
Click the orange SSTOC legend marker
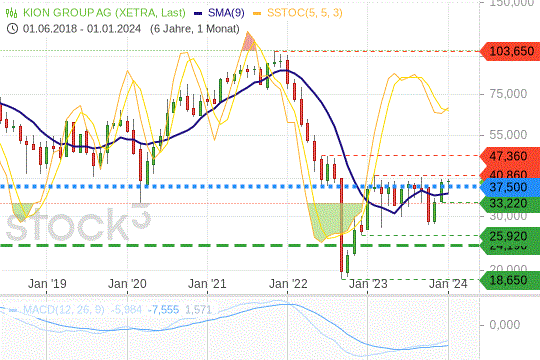click(257, 13)
